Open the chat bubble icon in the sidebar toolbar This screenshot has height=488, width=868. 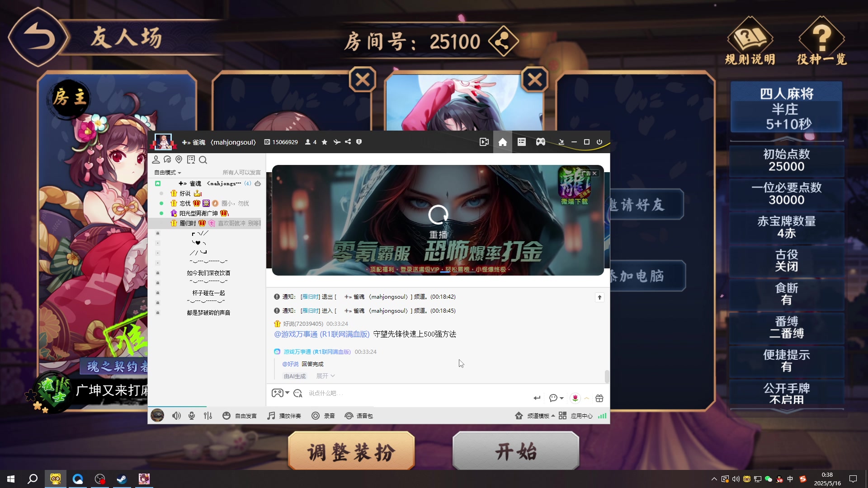click(x=167, y=160)
